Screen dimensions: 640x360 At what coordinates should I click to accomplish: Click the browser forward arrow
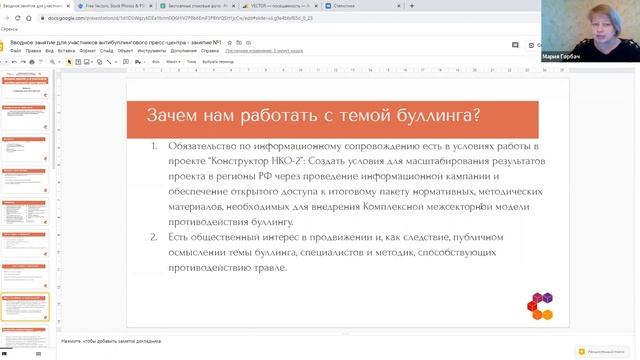click(7, 18)
